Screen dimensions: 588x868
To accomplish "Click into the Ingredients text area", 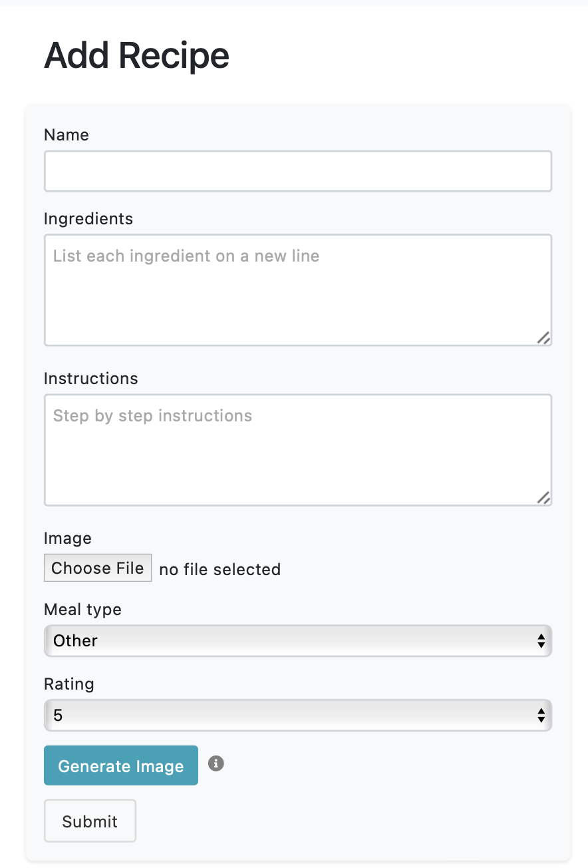I will pyautogui.click(x=297, y=290).
